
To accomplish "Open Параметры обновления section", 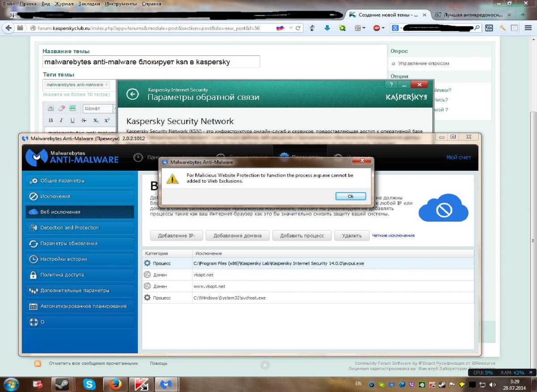I will click(x=80, y=244).
